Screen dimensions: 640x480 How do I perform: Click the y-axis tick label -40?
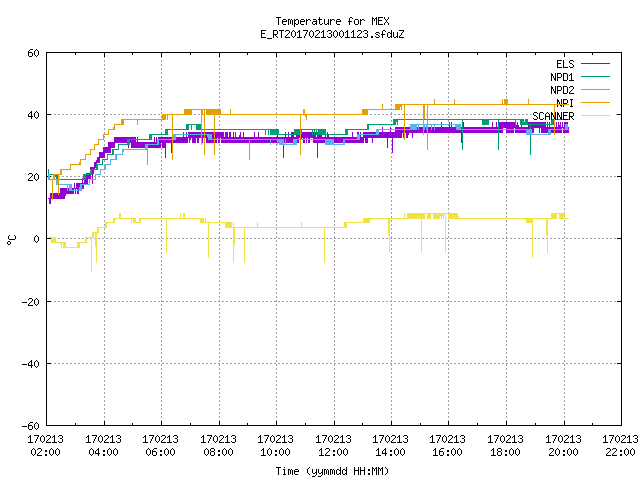tap(31, 364)
